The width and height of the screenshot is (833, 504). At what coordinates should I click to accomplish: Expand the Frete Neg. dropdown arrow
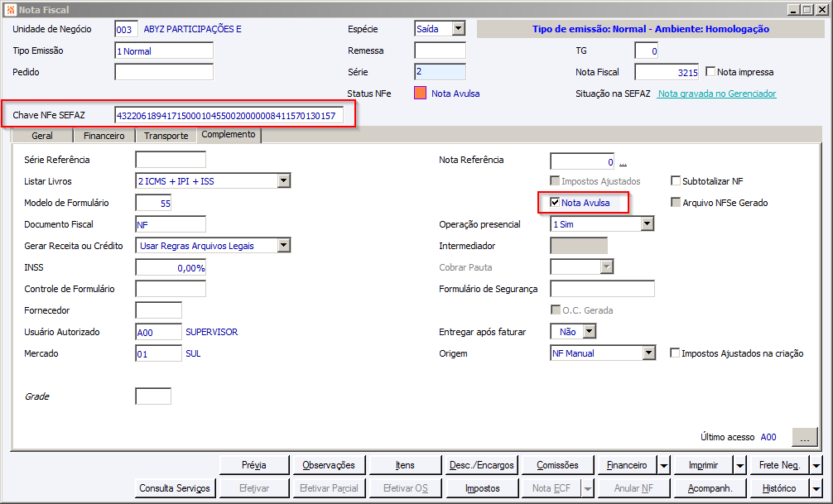(x=816, y=465)
